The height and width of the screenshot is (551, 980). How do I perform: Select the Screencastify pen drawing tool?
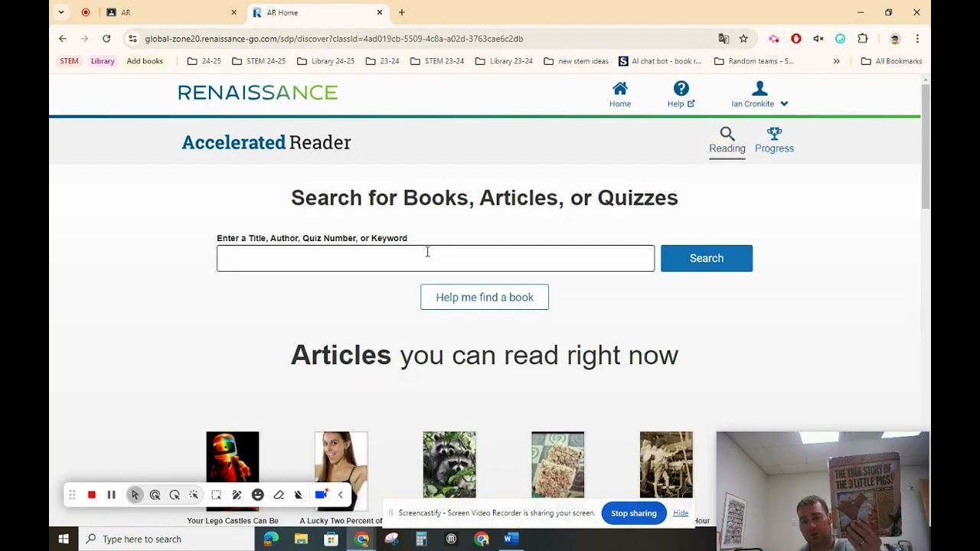tap(237, 495)
